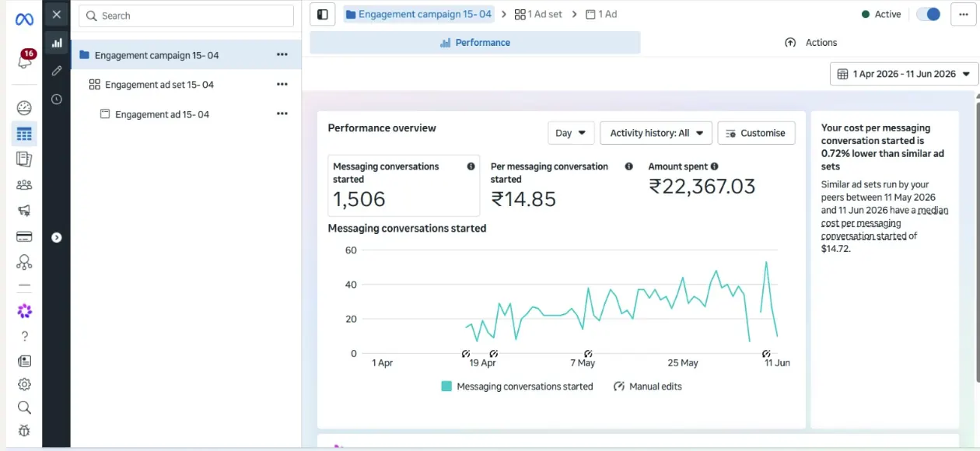Open the Ads Manager table grid icon
This screenshot has width=980, height=451.
point(24,134)
